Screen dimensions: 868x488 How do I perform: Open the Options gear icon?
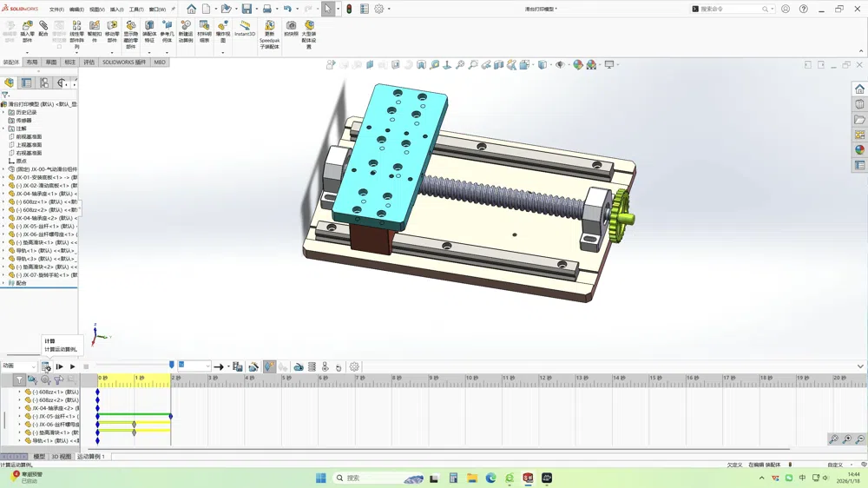[379, 9]
